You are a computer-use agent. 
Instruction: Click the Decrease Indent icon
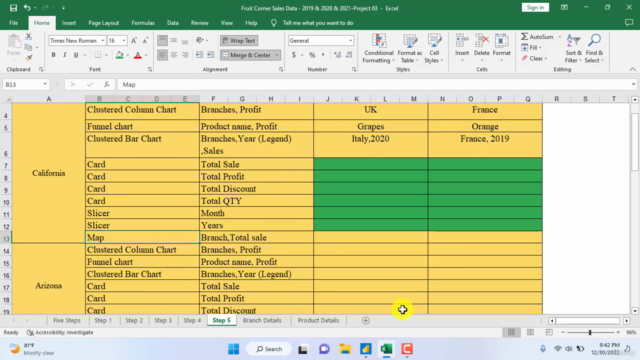[199, 55]
